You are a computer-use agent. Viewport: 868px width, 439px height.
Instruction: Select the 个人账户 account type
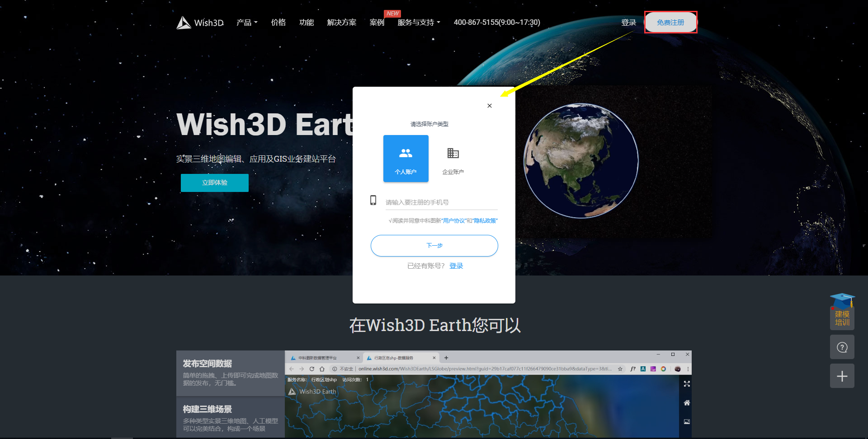pyautogui.click(x=406, y=159)
